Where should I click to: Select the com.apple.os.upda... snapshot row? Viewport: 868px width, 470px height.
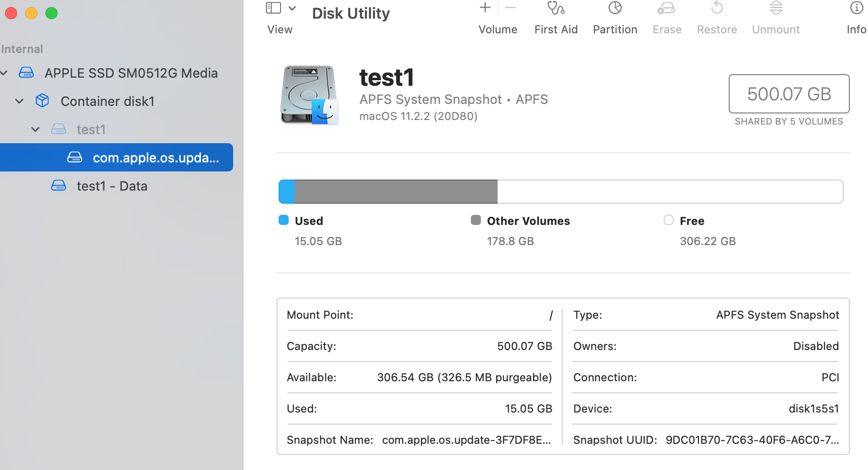pyautogui.click(x=117, y=158)
